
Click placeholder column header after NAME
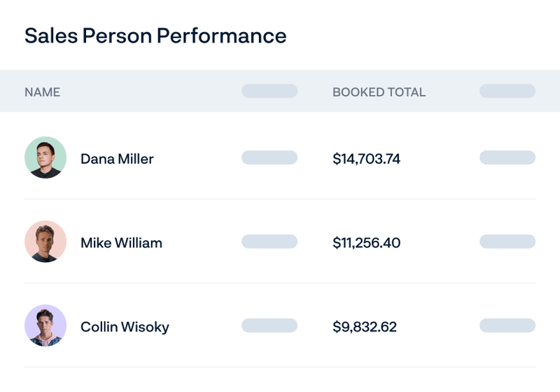pyautogui.click(x=269, y=91)
